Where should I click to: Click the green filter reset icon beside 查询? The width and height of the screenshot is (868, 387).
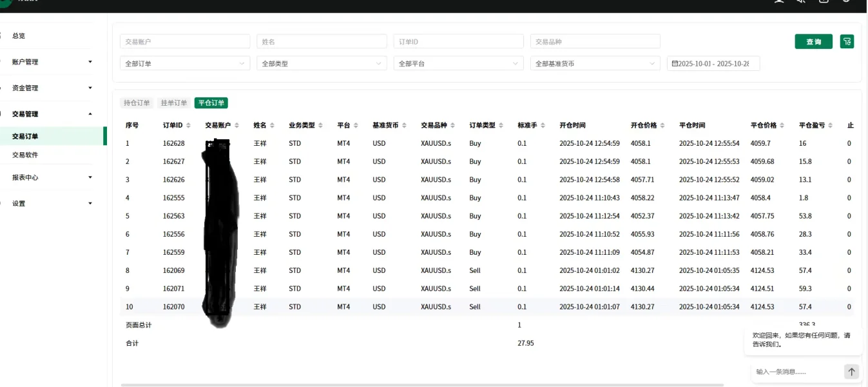tap(847, 41)
